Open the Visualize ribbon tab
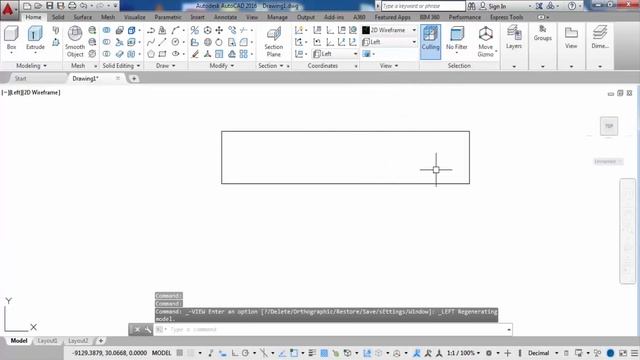The width and height of the screenshot is (640, 360). tap(134, 17)
